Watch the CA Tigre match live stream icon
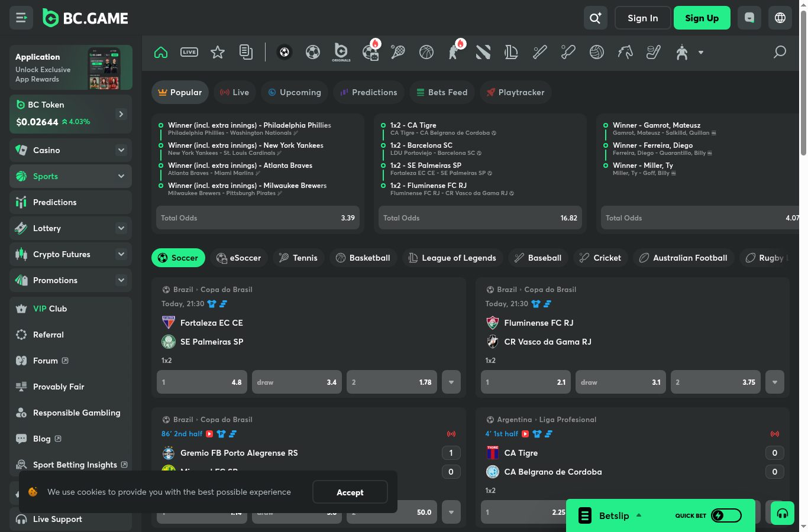Screen dimensions: 808x532 [525, 434]
